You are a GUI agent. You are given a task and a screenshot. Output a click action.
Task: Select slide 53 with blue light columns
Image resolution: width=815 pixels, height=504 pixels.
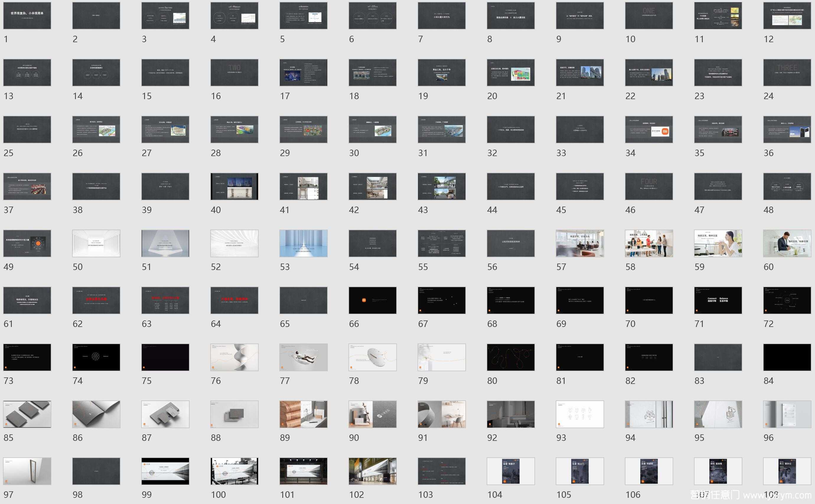303,243
